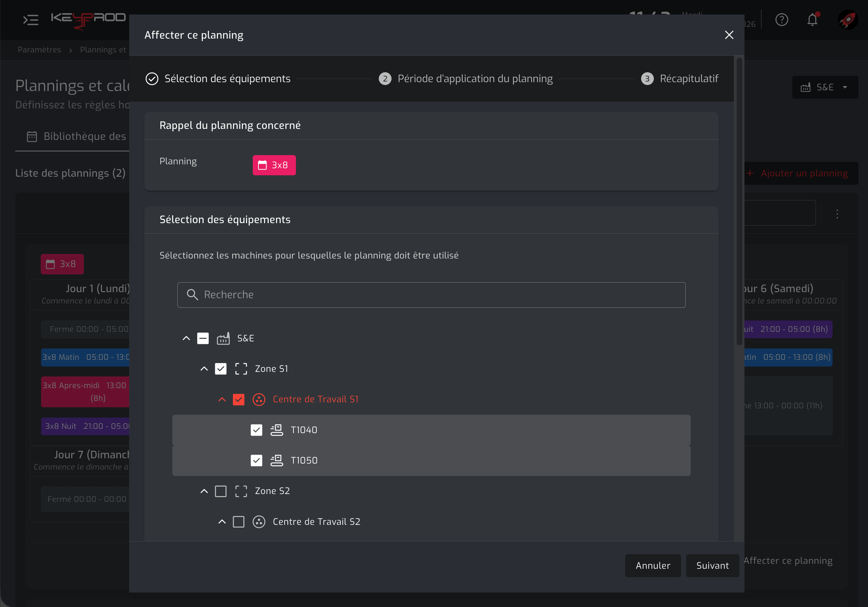This screenshot has height=607, width=868.
Task: Focus the Recherche search field
Action: click(432, 295)
